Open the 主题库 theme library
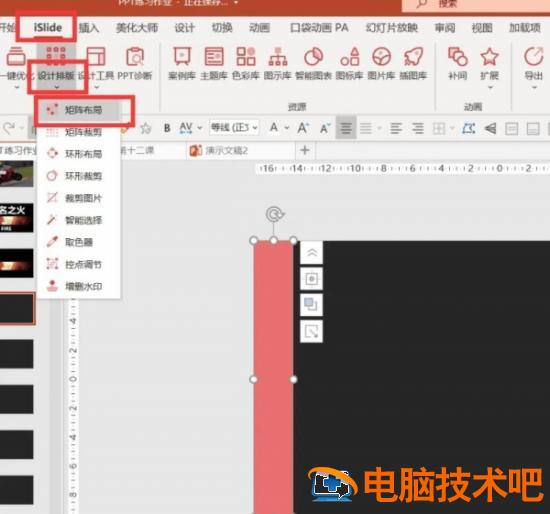 (214, 64)
